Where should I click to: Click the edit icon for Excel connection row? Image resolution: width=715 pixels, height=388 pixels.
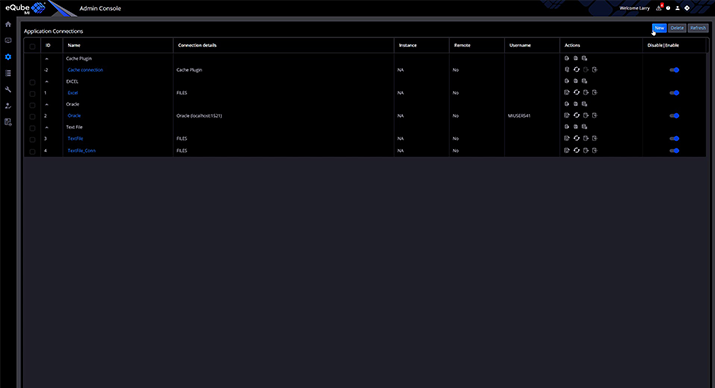pyautogui.click(x=567, y=93)
